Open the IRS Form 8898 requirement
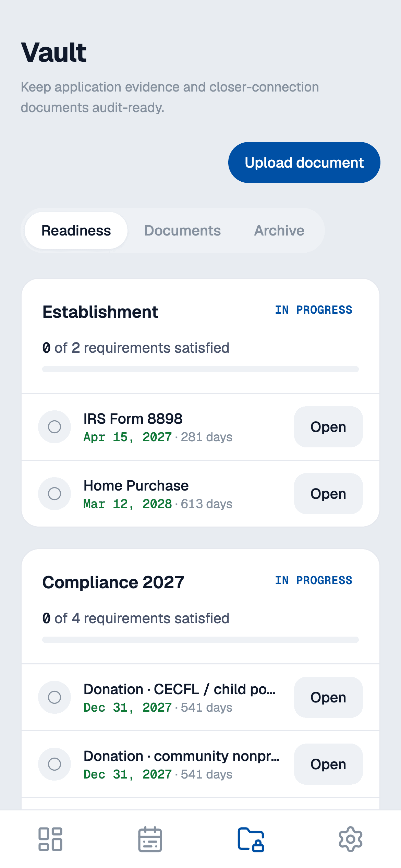The height and width of the screenshot is (868, 401). coord(328,427)
